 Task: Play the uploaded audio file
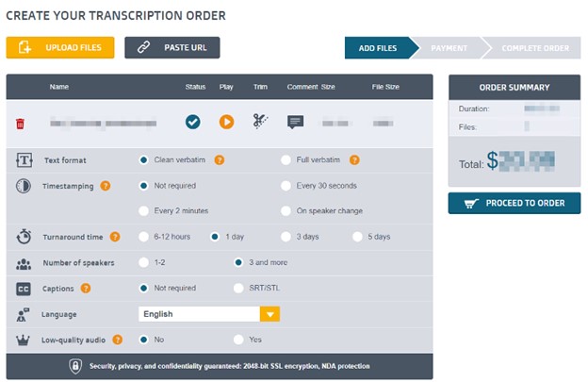click(x=226, y=122)
